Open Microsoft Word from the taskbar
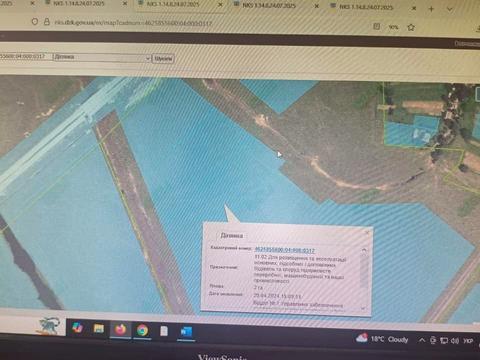Viewport: 480px width, 360px height. coord(186,332)
